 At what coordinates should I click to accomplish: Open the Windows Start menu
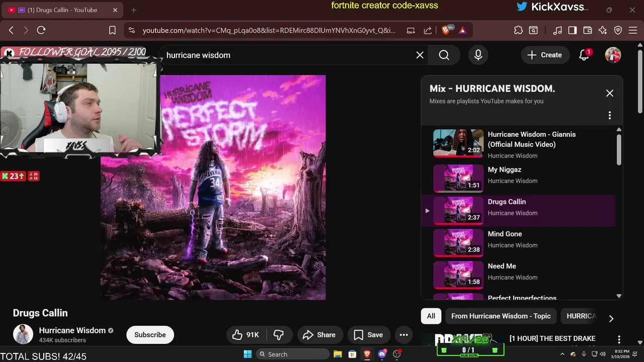[248, 354]
